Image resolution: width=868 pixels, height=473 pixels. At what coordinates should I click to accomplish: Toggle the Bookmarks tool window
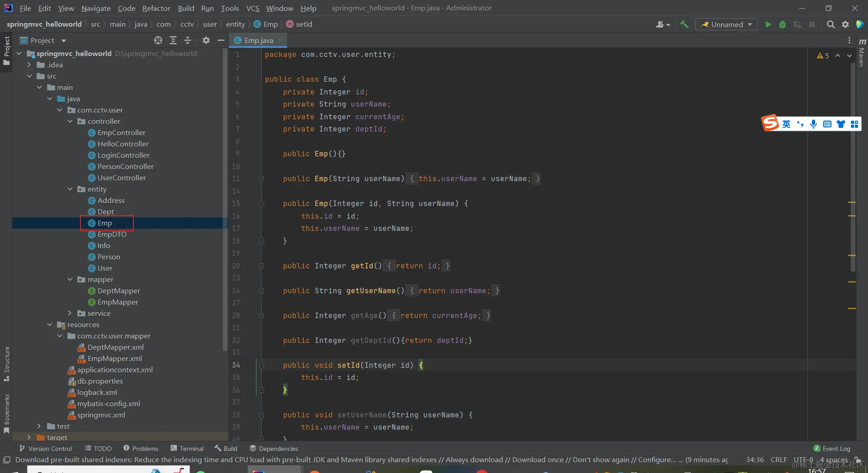click(6, 412)
